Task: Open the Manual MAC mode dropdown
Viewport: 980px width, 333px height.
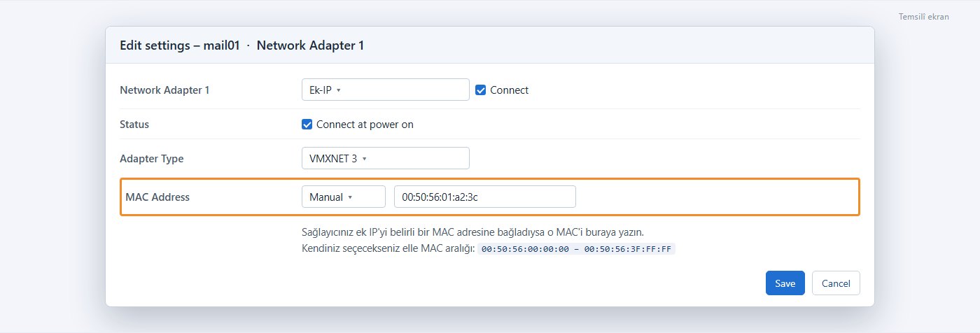Action: [x=344, y=197]
